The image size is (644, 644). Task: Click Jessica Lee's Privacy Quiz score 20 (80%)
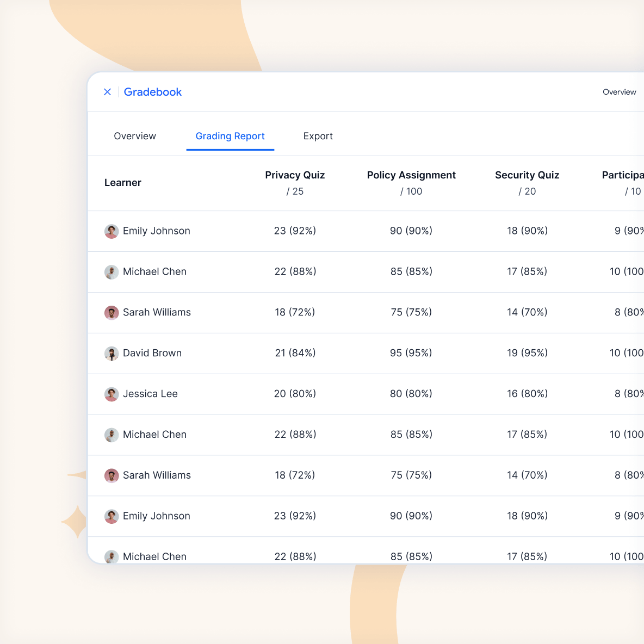[295, 394]
